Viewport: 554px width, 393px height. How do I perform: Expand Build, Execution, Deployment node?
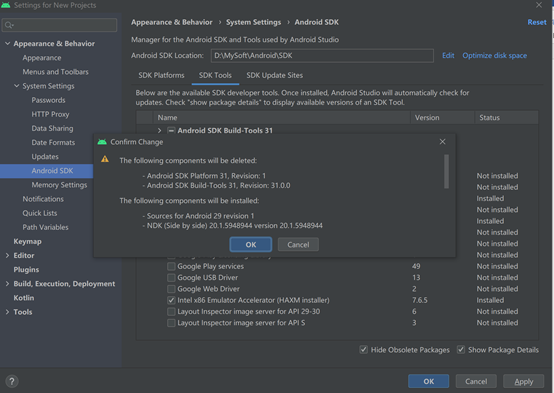point(7,283)
